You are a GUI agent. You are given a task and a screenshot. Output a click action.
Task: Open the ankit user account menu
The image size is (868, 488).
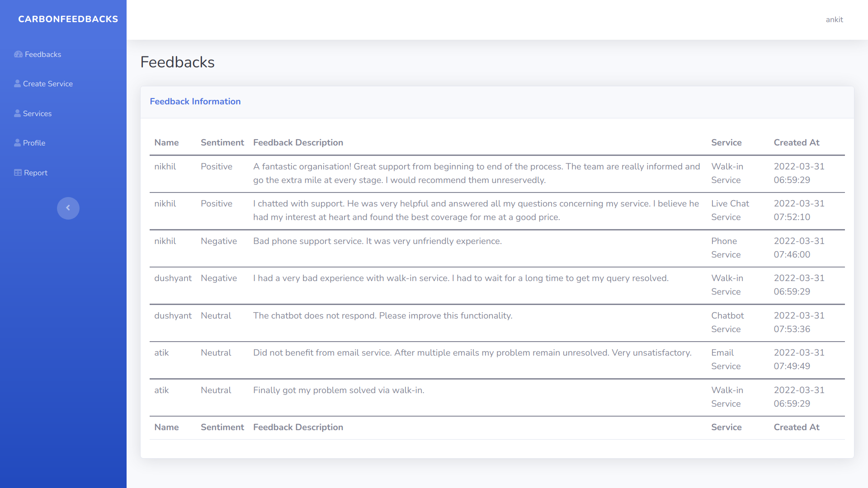[834, 19]
